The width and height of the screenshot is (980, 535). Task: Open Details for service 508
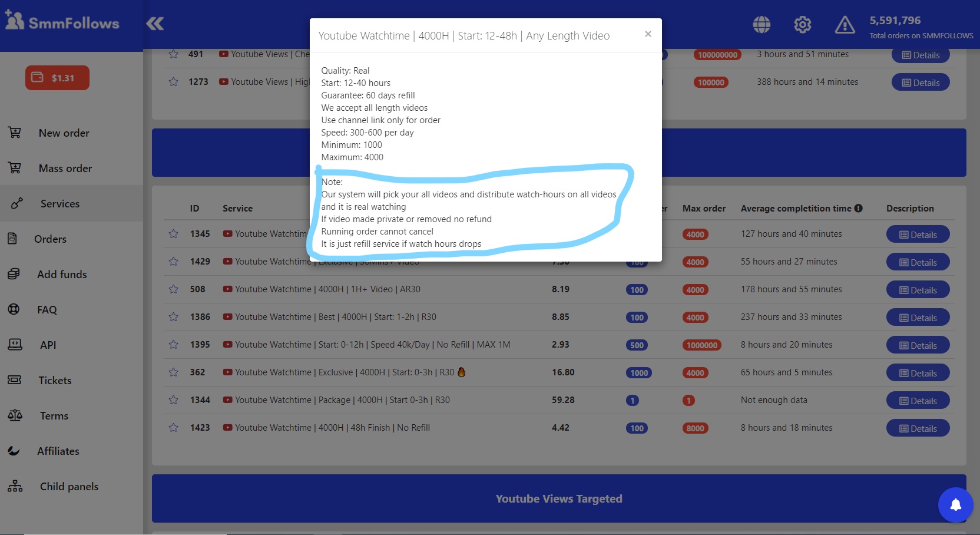coord(918,290)
